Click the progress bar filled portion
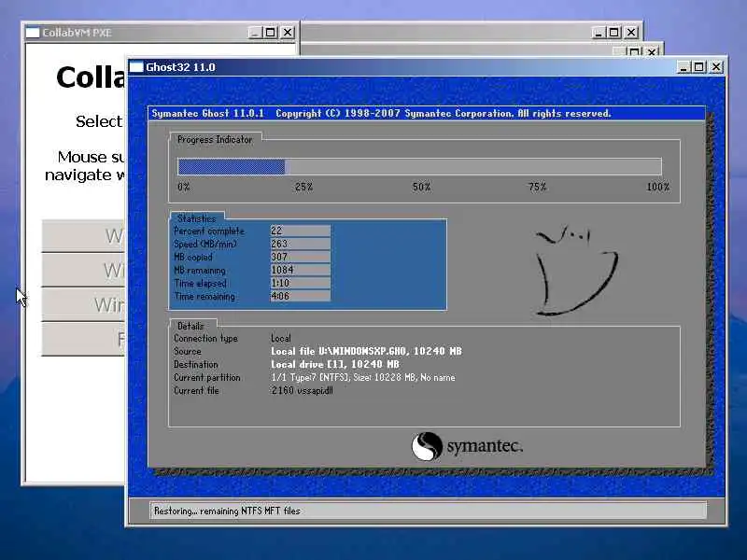This screenshot has height=560, width=747. pos(231,167)
